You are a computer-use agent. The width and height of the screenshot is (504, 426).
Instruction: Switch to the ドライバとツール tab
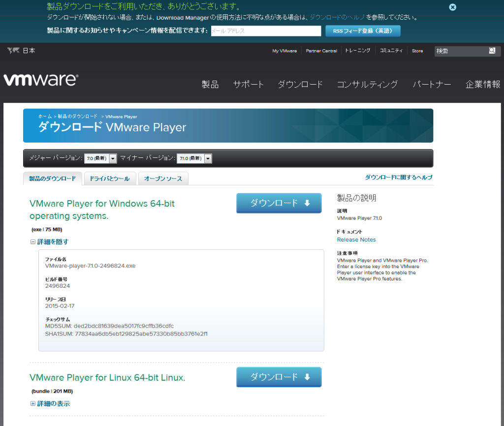[109, 179]
